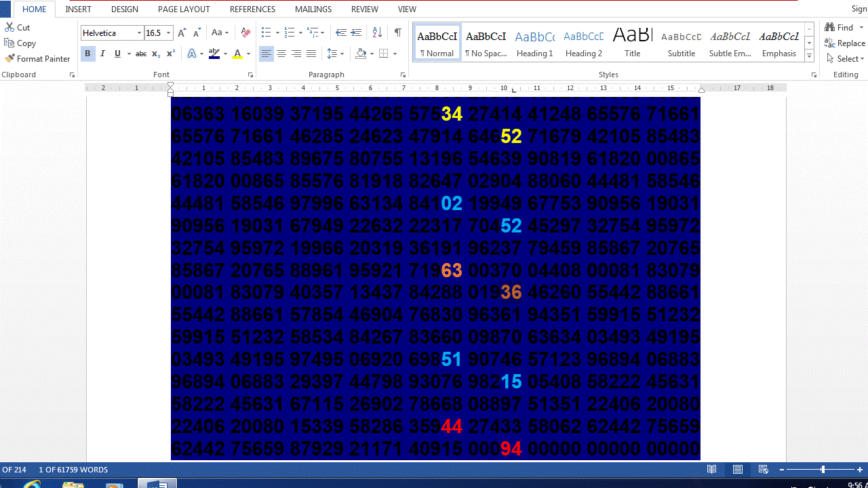
Task: Click the Clear All Formatting eraser icon
Action: pos(246,33)
